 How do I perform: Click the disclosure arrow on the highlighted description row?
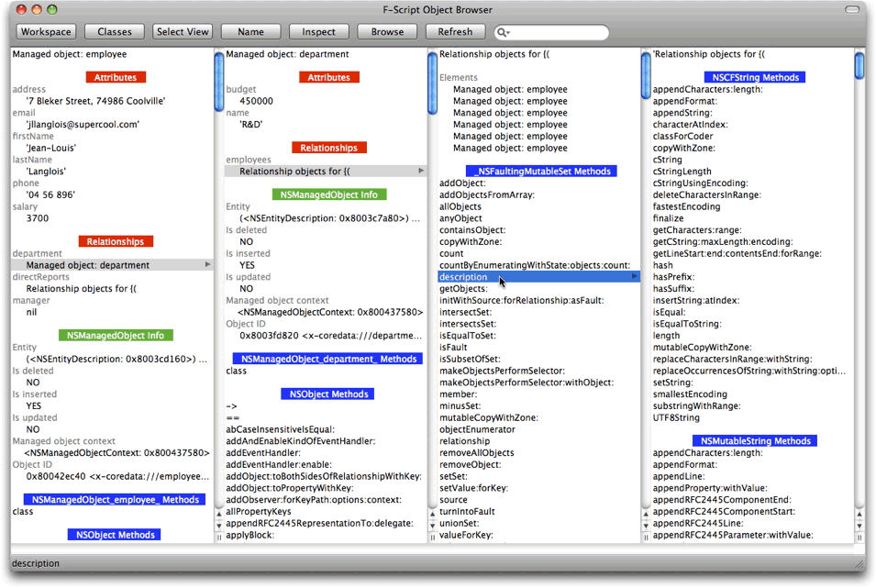pyautogui.click(x=634, y=277)
